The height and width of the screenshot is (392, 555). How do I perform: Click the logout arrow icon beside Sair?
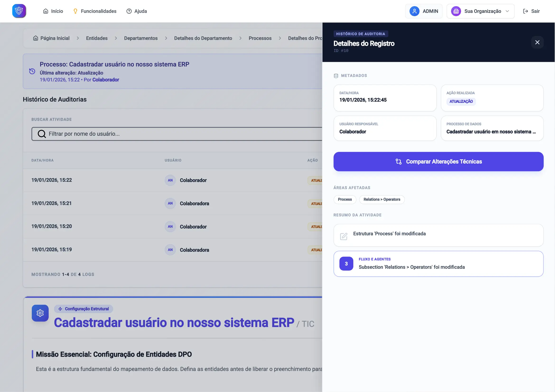click(x=525, y=11)
